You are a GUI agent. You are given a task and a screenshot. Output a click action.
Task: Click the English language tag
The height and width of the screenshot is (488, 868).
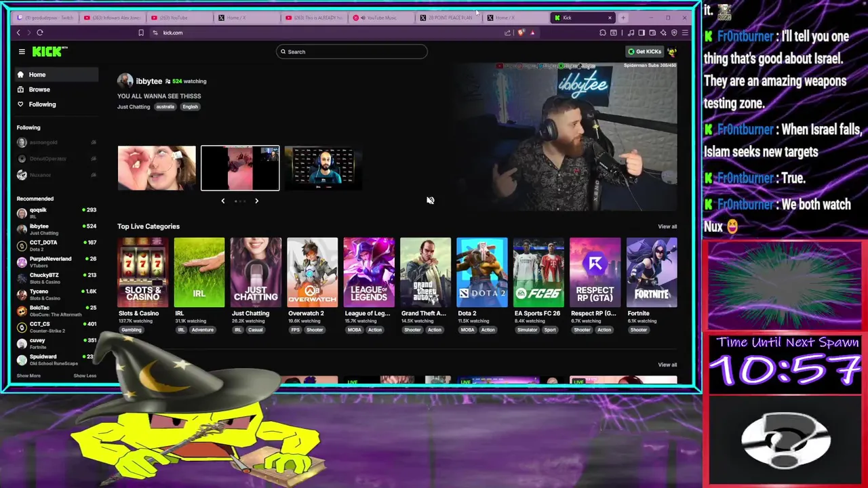tap(190, 106)
